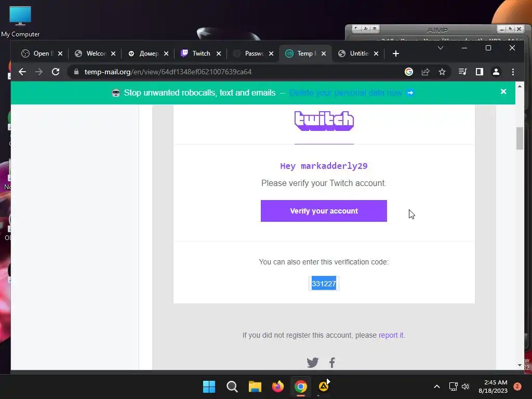Image resolution: width=532 pixels, height=399 pixels.
Task: Click the network tray icon
Action: (453, 387)
